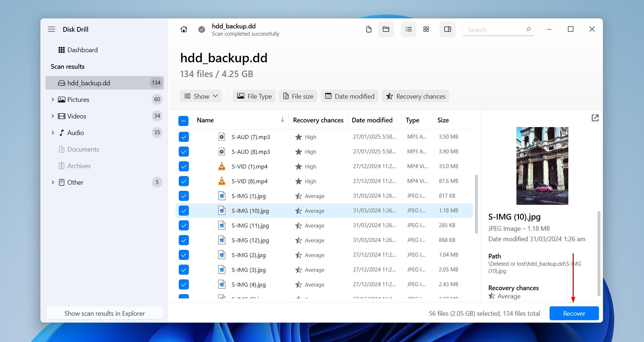Expand the Other category
Viewport: 644px width, 342px height.
coord(53,182)
